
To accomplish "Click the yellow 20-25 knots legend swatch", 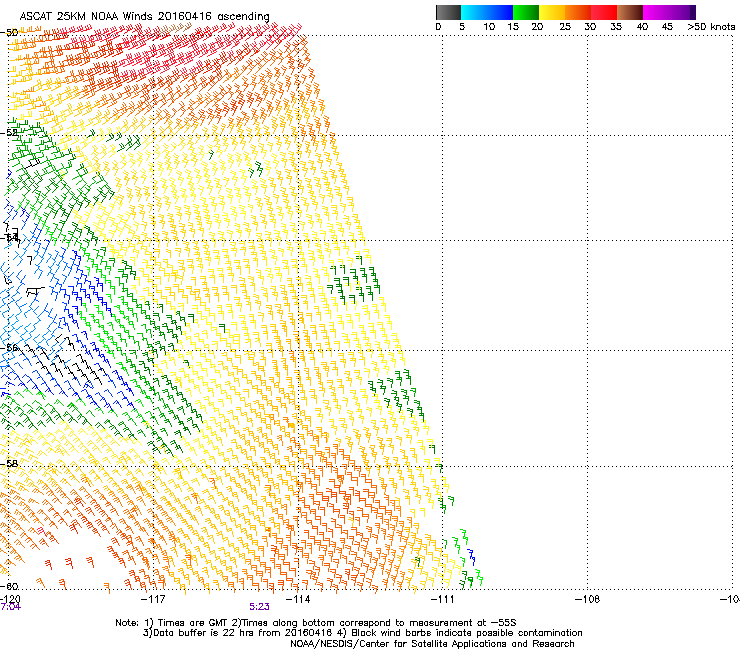I will coord(552,12).
